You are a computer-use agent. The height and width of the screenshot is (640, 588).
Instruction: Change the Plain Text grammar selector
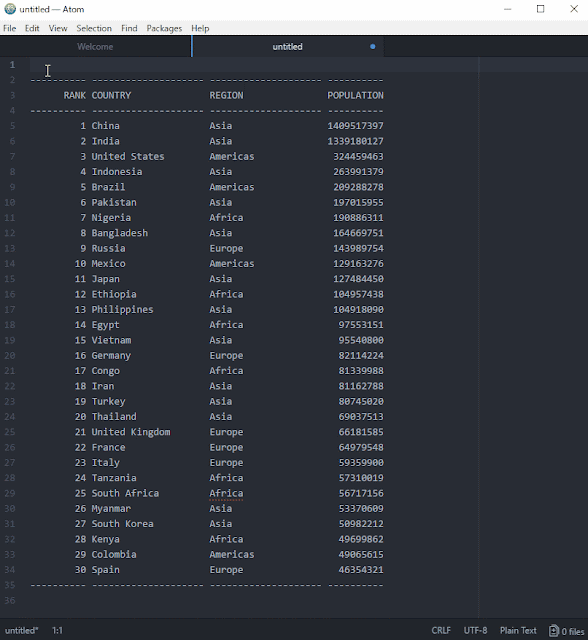coord(518,631)
